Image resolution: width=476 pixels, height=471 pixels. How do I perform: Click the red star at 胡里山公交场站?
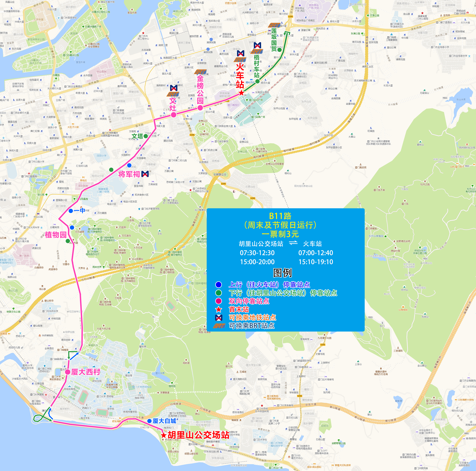coord(164,435)
